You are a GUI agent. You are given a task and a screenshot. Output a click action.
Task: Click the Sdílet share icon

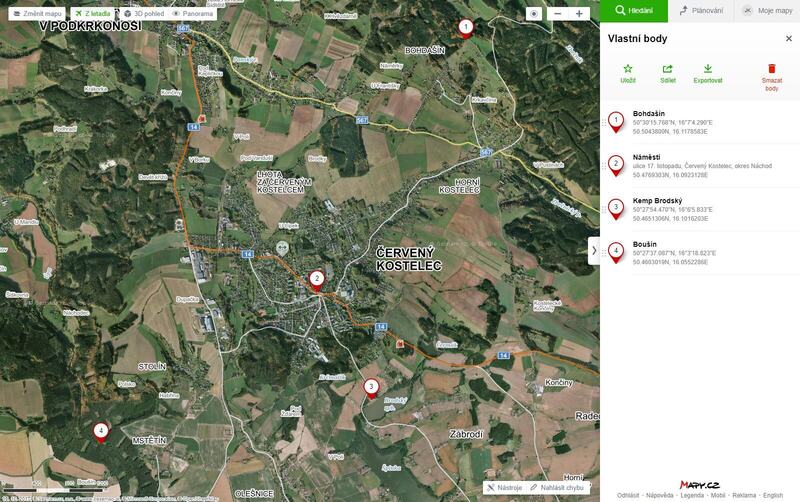pyautogui.click(x=667, y=69)
